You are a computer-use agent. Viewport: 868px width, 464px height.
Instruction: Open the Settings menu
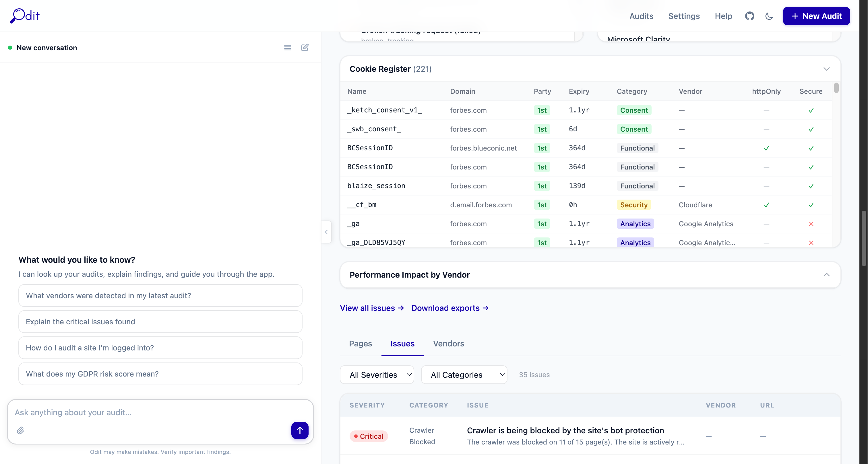[684, 16]
